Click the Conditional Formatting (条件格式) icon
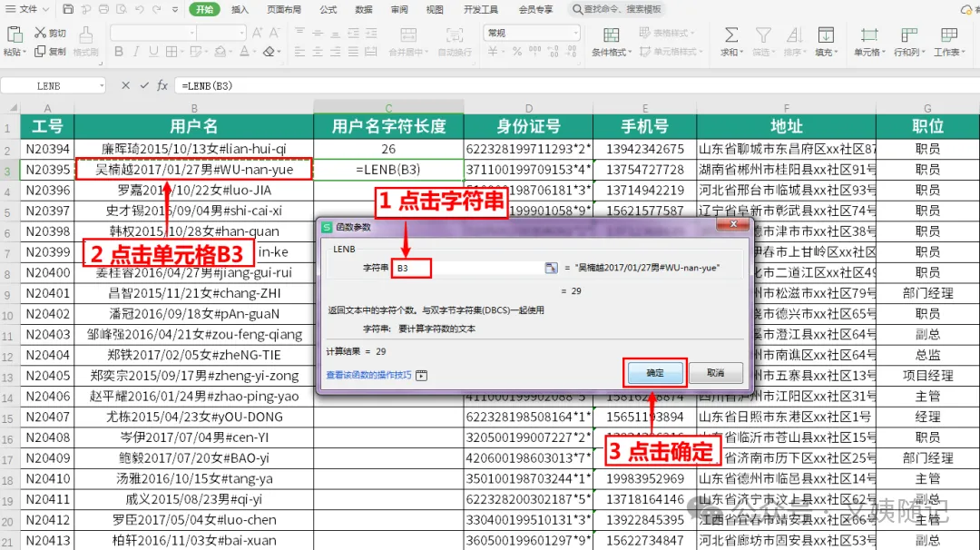 point(612,35)
